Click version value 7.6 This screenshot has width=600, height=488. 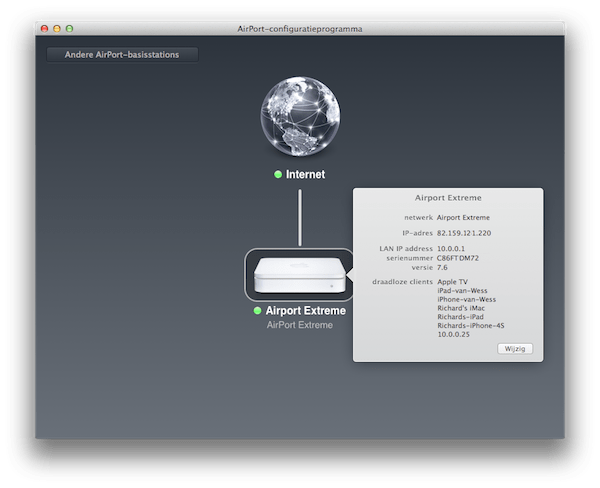coord(442,267)
